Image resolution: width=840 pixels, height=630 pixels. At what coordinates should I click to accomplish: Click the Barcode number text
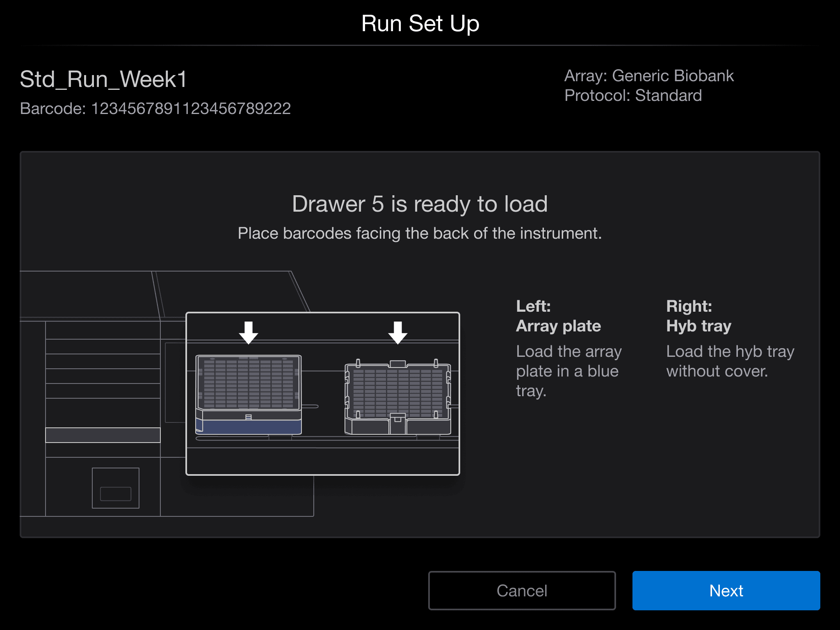click(x=155, y=109)
